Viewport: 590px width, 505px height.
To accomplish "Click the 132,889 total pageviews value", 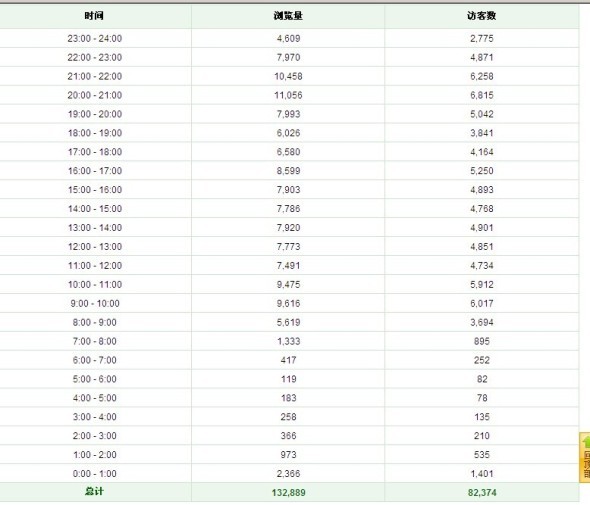I will point(288,492).
